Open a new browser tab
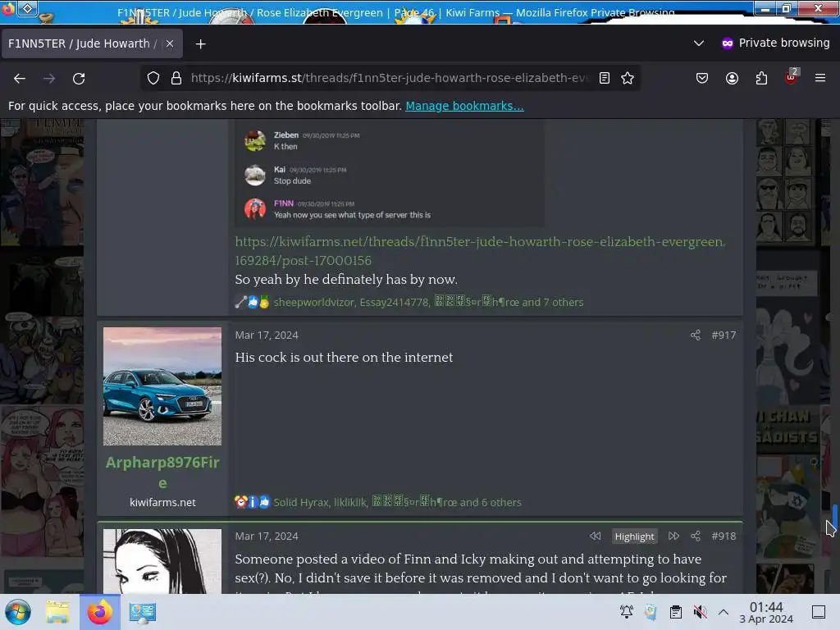 [201, 44]
